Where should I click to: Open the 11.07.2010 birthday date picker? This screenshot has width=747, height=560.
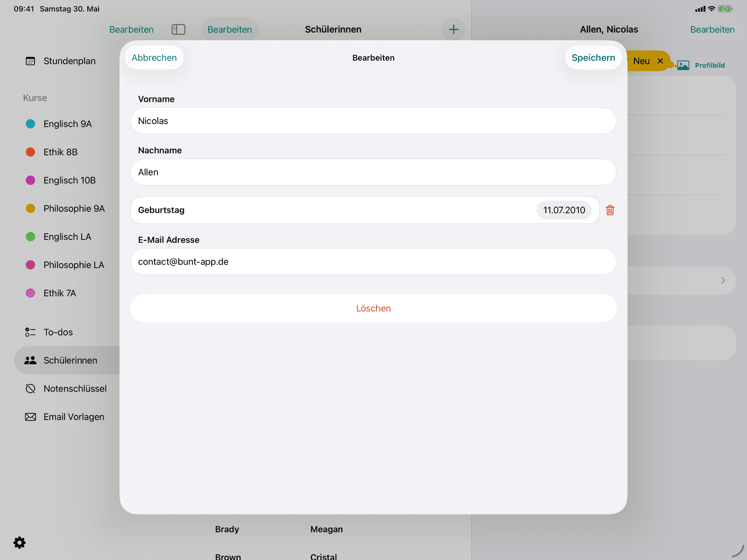tap(564, 210)
